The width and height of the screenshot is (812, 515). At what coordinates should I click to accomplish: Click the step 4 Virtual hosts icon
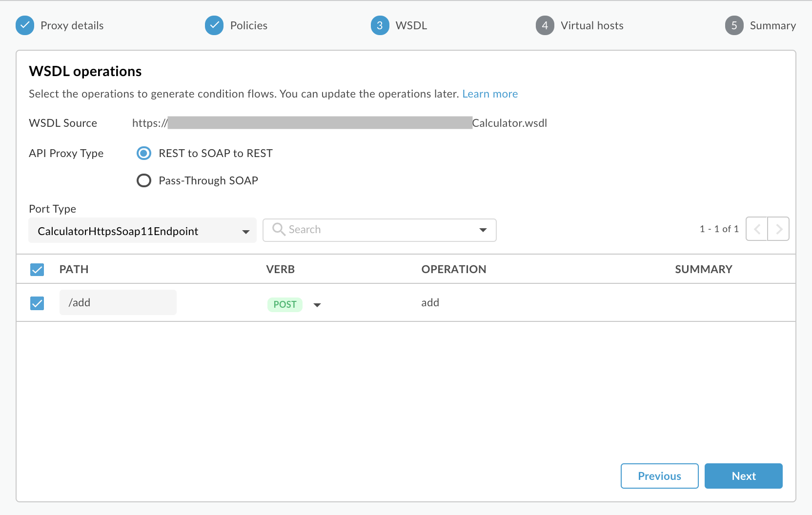pyautogui.click(x=545, y=25)
